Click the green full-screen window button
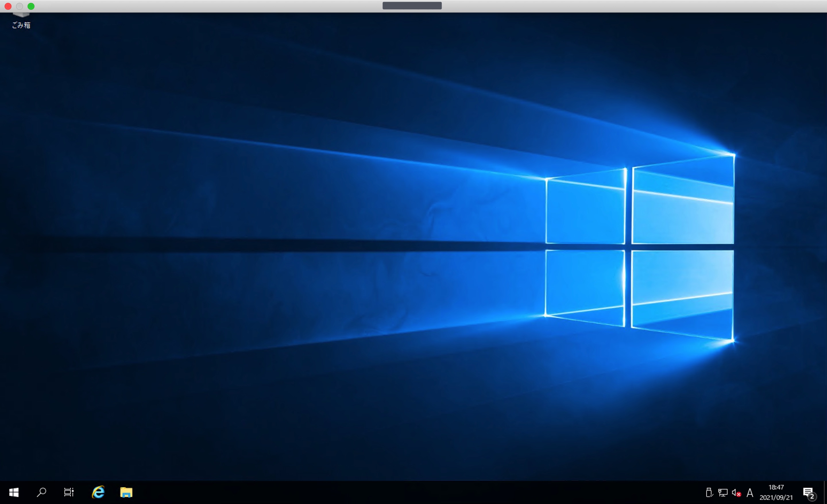827x504 pixels. [x=31, y=6]
